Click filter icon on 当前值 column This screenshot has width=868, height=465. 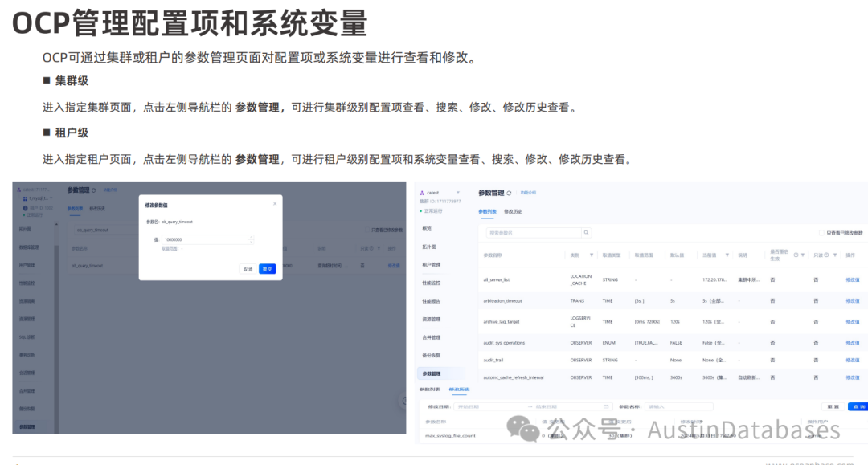[x=727, y=255]
